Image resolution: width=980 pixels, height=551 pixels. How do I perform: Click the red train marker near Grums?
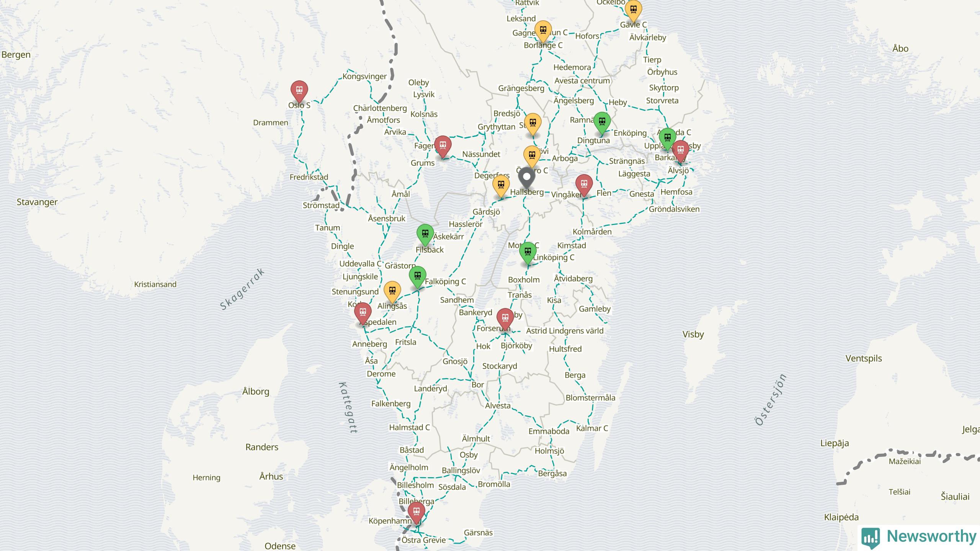[x=443, y=146]
